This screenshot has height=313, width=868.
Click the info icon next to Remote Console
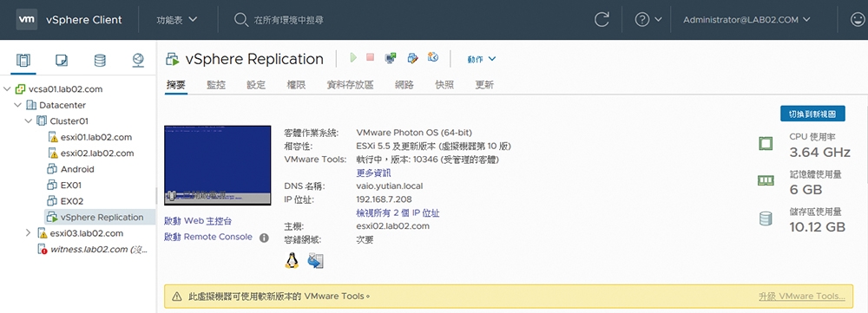tap(264, 238)
